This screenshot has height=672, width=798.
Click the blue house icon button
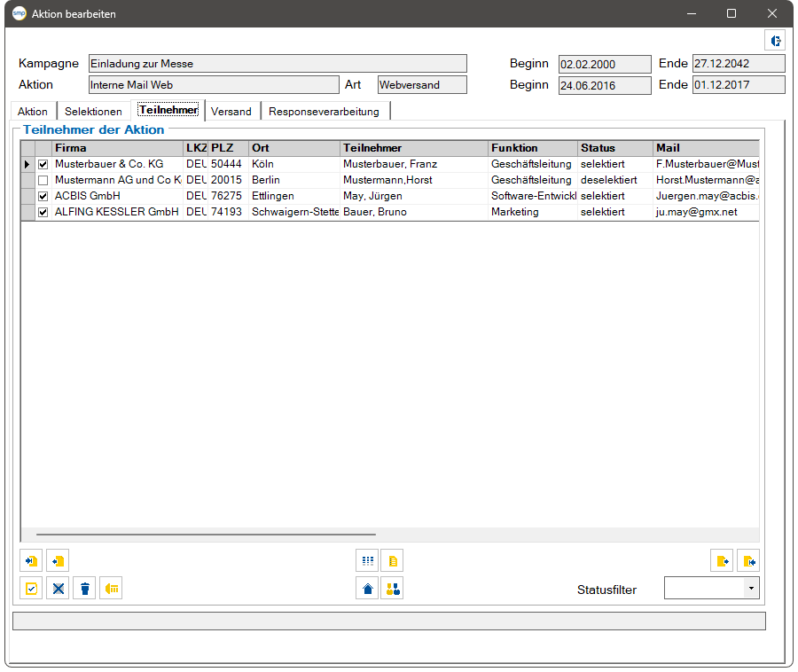(x=367, y=589)
